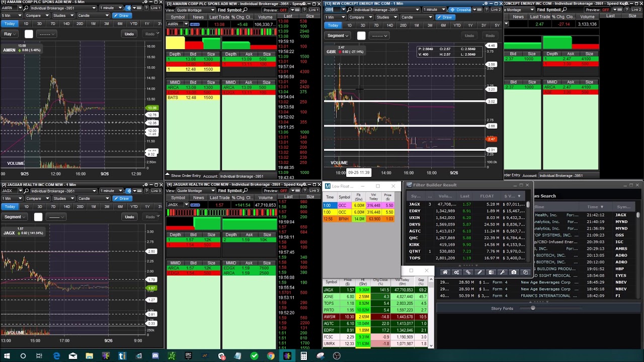Open Discord from the taskbar
644x362 pixels.
click(155, 356)
